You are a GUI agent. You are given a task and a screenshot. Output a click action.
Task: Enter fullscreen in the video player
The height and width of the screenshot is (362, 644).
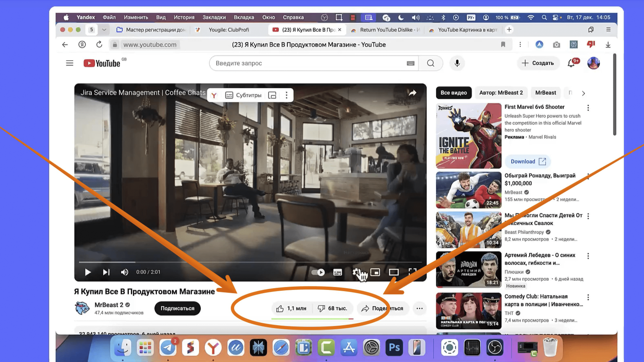(x=412, y=272)
